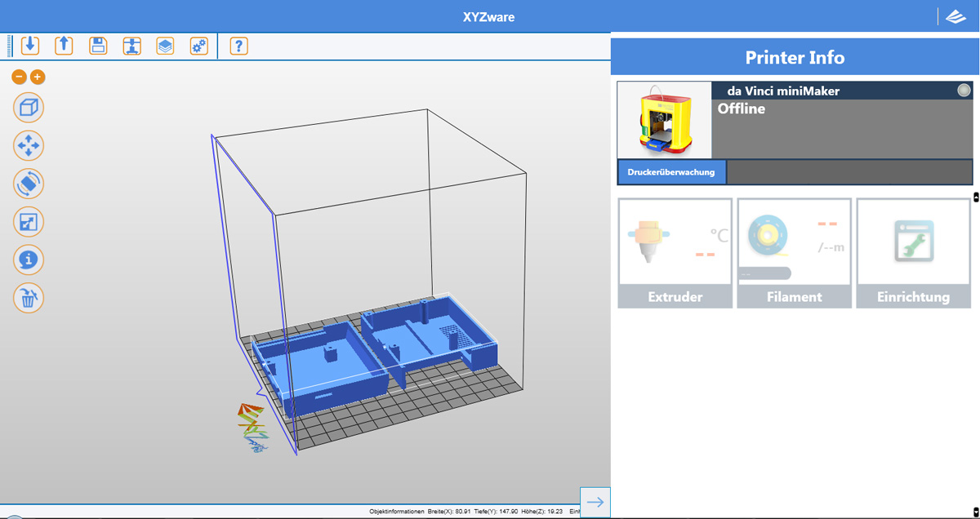Click the view orientation cube tool
Screen dimensions: 980x519
point(29,108)
